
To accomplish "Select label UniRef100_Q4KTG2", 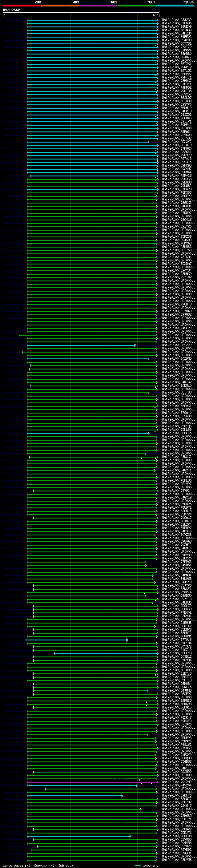I will coord(177,382).
